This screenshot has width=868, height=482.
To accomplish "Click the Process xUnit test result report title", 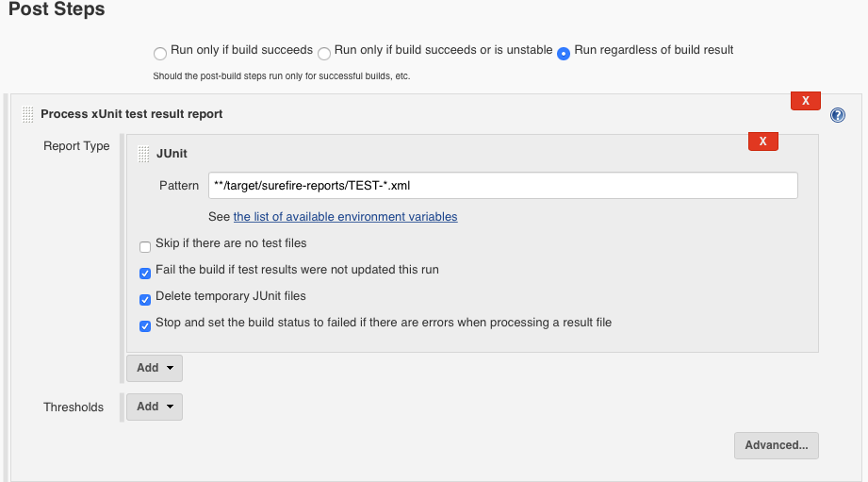I will tap(132, 113).
